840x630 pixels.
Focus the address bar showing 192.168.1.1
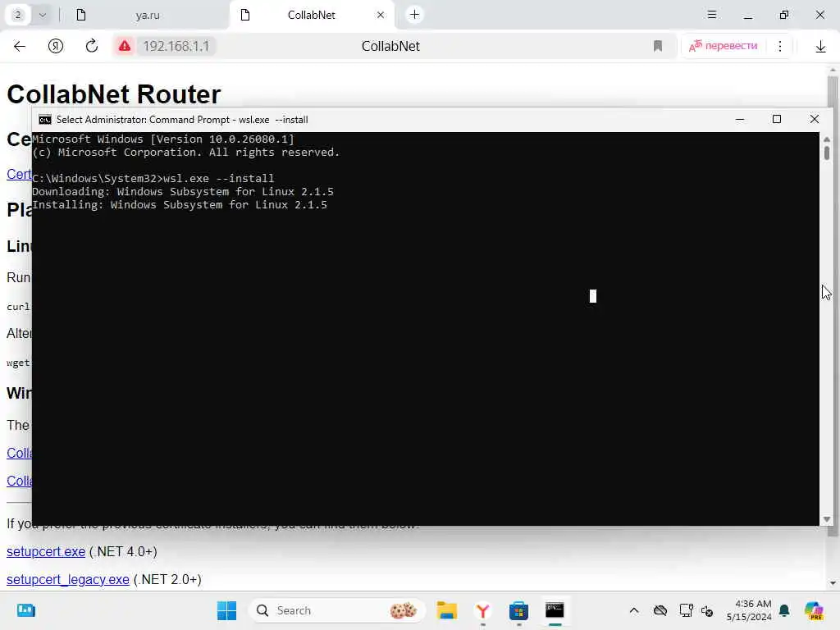pyautogui.click(x=176, y=46)
